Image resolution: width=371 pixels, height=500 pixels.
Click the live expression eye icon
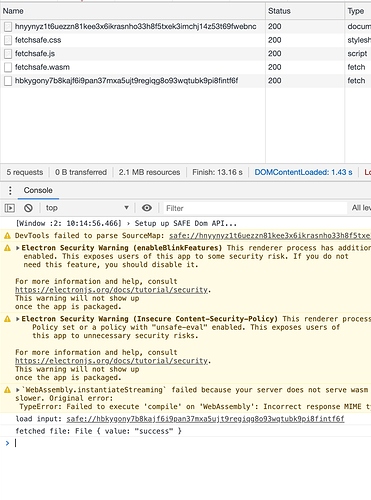pyautogui.click(x=147, y=208)
